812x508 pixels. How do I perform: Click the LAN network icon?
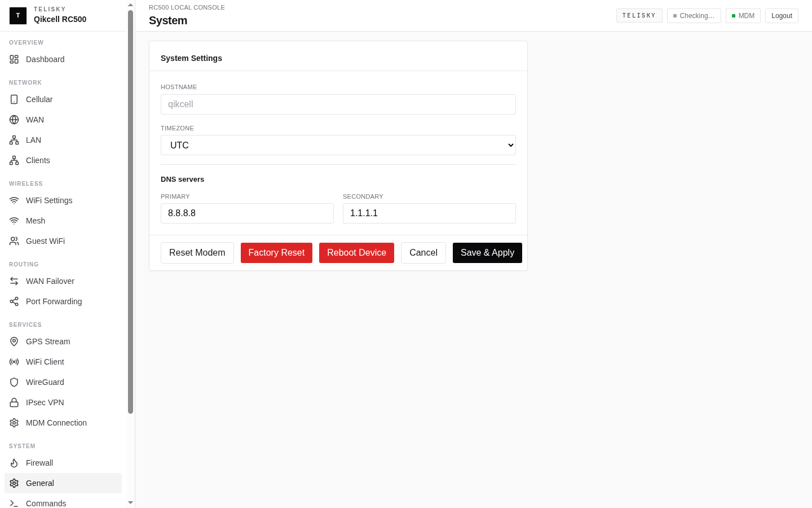[14, 140]
